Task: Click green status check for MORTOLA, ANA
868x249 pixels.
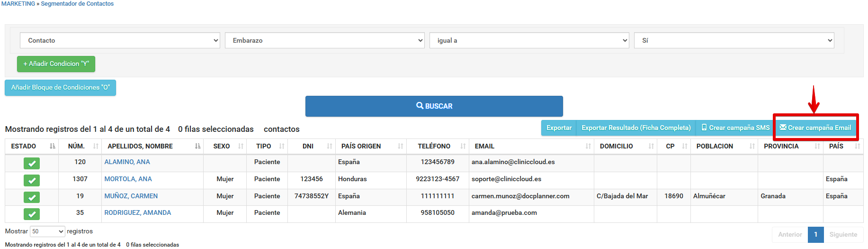Action: 32,181
